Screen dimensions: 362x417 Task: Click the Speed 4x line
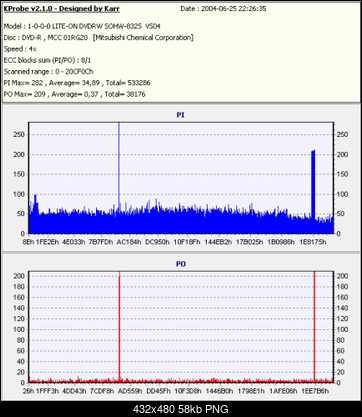click(x=20, y=49)
